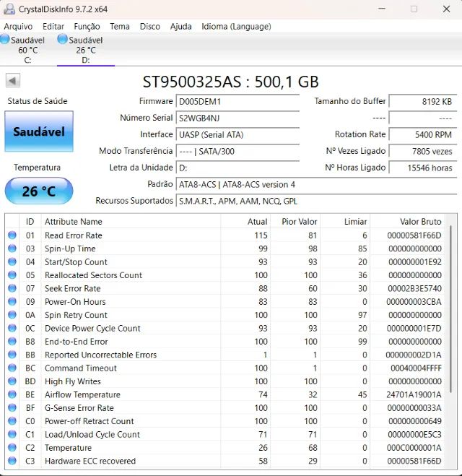The image size is (462, 476).
Task: Click status orb of End-to-End Error row
Action: [x=12, y=341]
